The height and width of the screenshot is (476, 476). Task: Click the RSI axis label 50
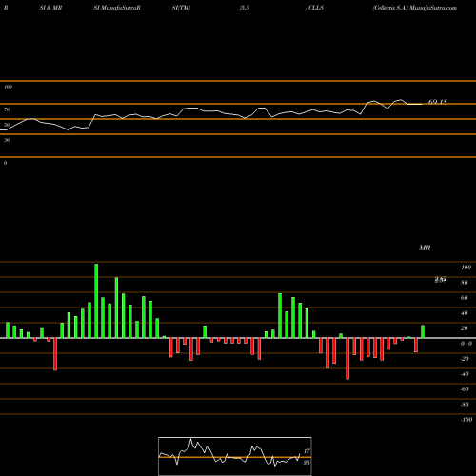pyautogui.click(x=7, y=125)
